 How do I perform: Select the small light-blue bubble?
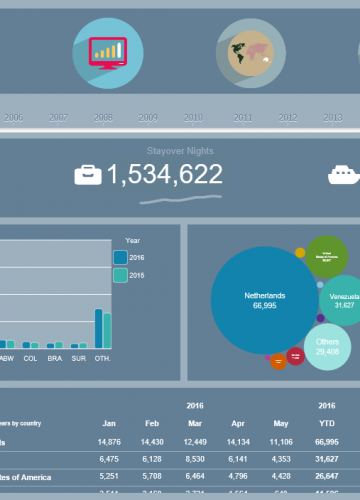point(320,285)
